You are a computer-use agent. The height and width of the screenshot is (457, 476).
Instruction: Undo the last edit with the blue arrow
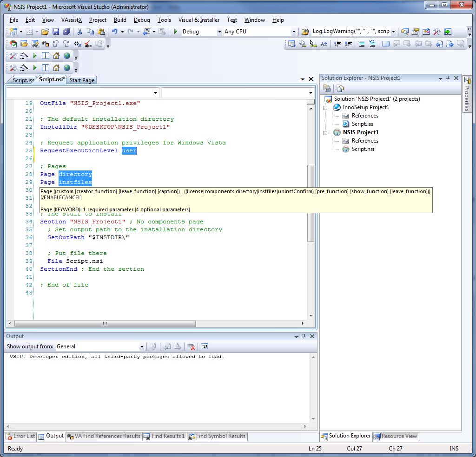[114, 32]
